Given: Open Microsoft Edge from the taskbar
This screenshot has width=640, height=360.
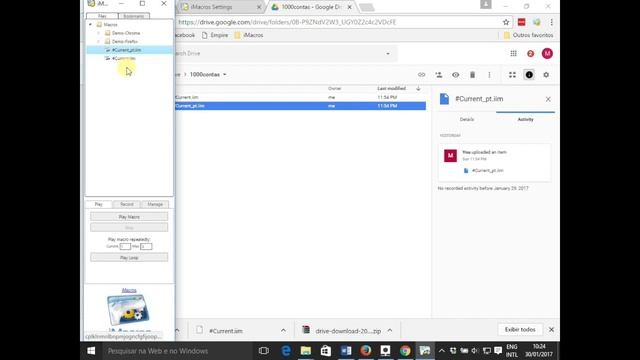Looking at the screenshot, I should click(286, 351).
